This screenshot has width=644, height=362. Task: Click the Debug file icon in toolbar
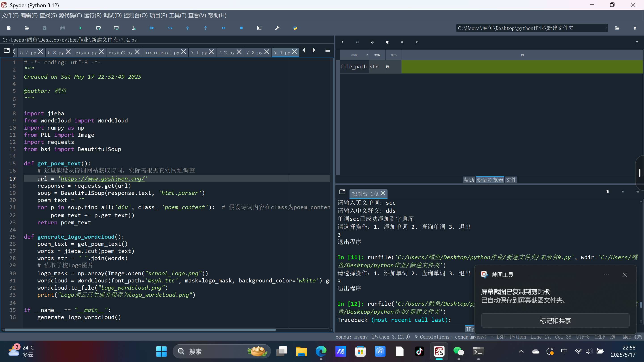pos(152,28)
